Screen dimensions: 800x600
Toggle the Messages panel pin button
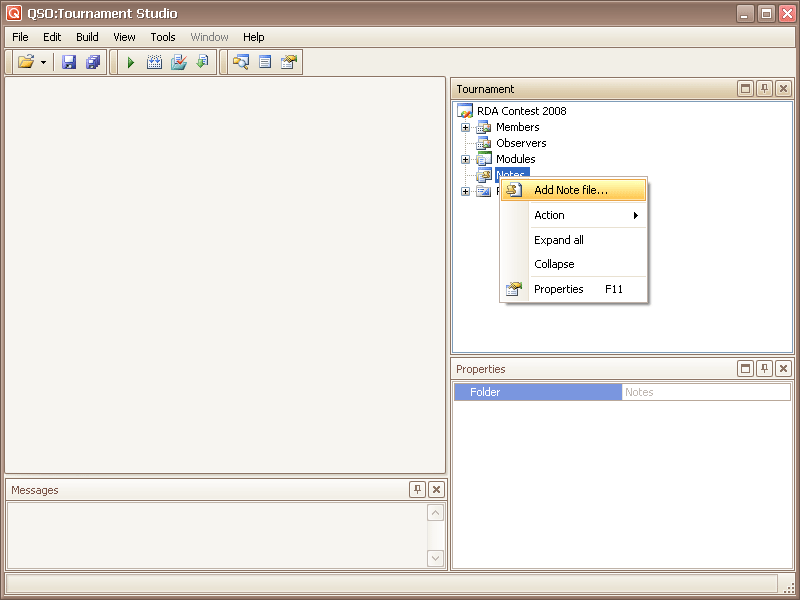click(417, 490)
